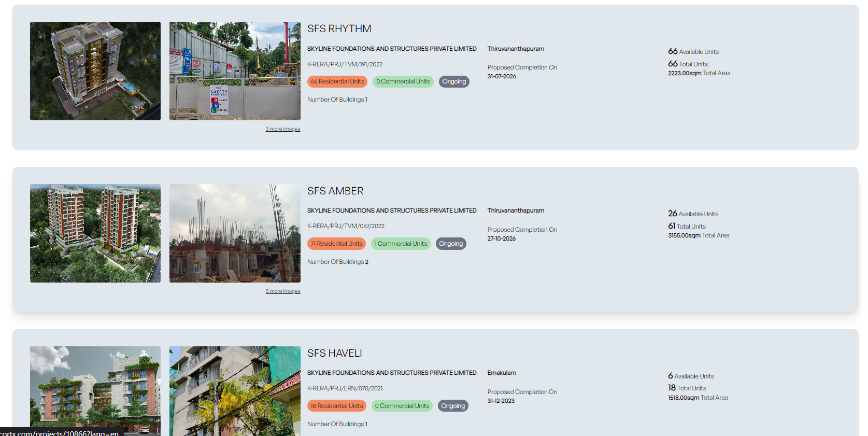The image size is (868, 436).
Task: Click '3155.00sqm Total Area' text
Action: tap(699, 236)
